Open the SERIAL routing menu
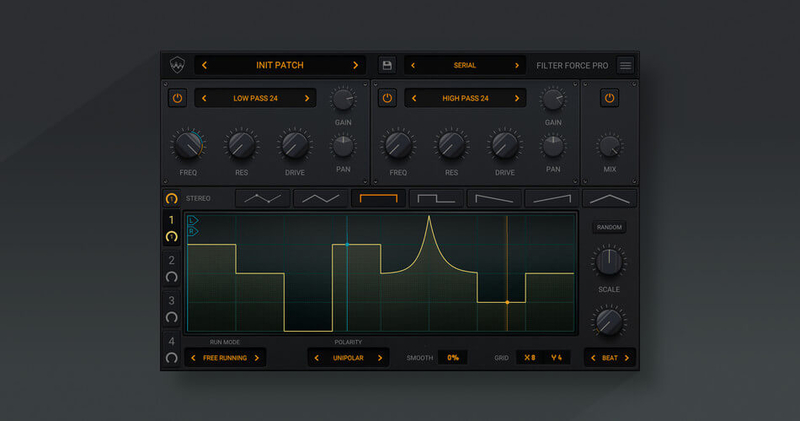This screenshot has width=800, height=421. pos(465,65)
